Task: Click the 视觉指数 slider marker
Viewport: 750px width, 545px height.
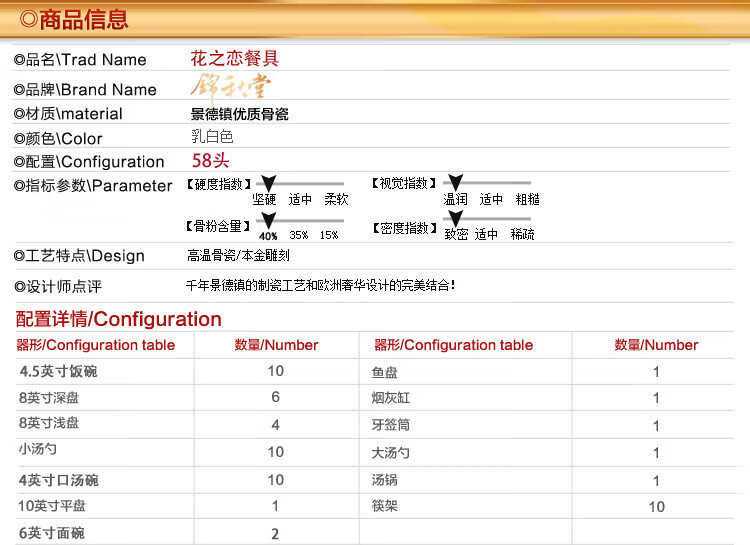Action: click(x=455, y=182)
